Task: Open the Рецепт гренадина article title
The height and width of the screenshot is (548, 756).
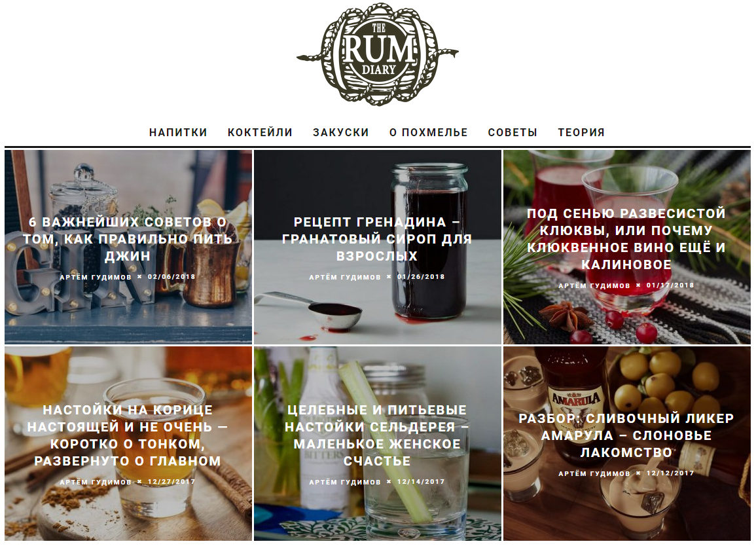Action: coord(377,239)
